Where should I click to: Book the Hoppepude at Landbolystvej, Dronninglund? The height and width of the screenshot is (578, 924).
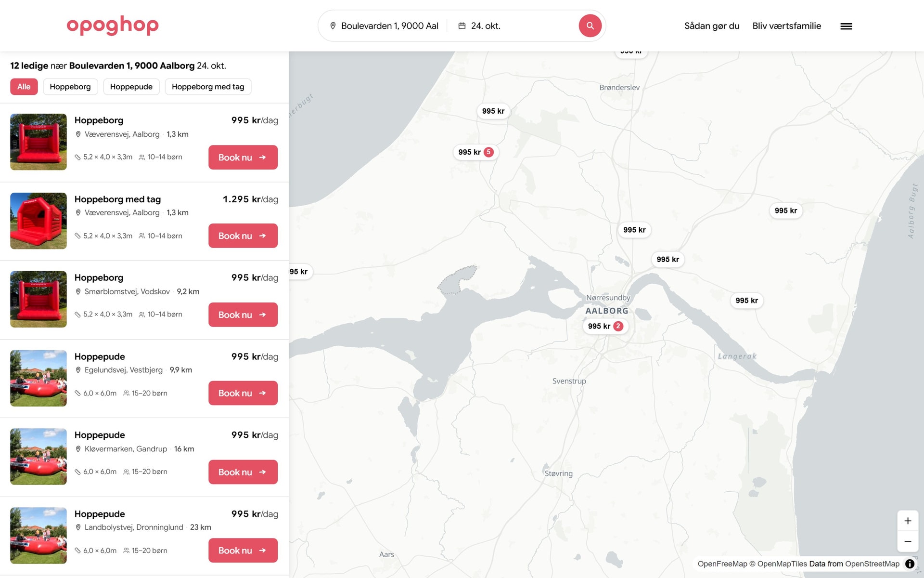tap(243, 551)
